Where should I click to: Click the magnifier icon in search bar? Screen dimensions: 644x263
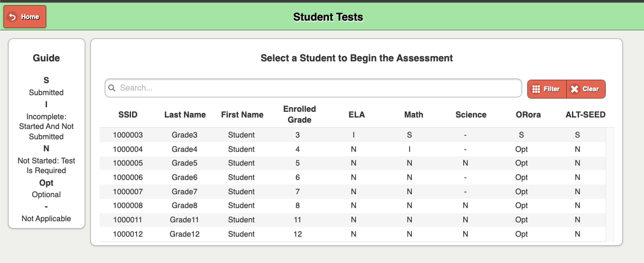(x=112, y=88)
